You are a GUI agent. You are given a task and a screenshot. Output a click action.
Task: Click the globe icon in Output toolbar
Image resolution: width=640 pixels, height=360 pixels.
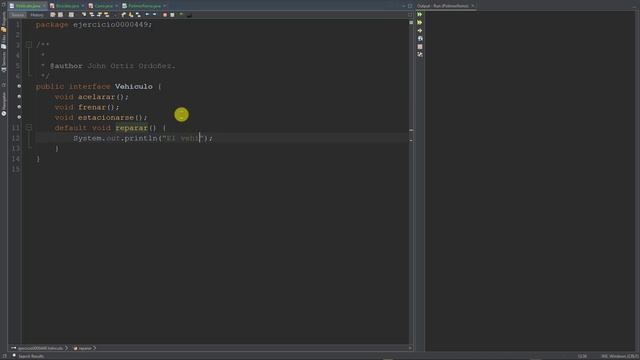(420, 38)
